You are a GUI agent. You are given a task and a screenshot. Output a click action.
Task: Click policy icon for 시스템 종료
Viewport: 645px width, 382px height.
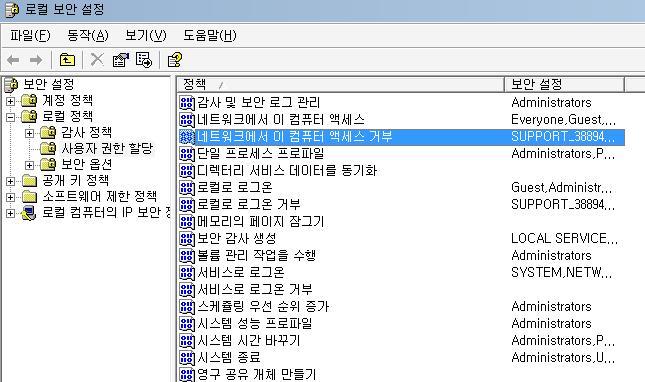pos(187,358)
